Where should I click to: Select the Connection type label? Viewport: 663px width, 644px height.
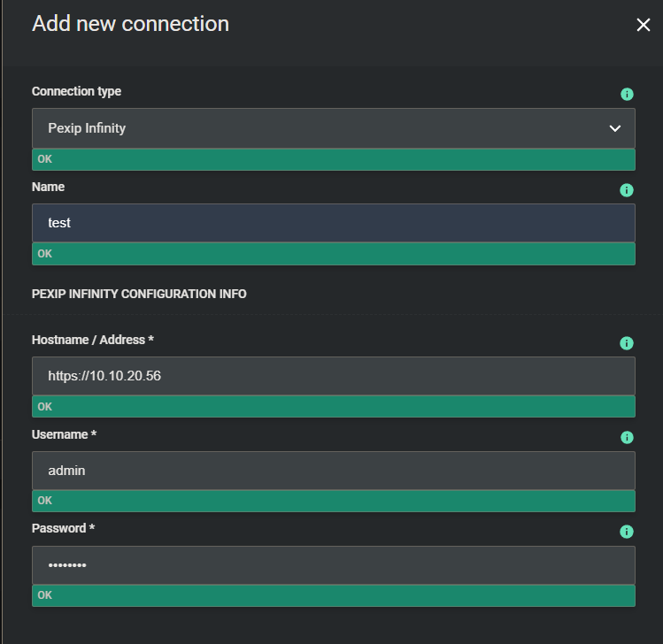pos(76,92)
